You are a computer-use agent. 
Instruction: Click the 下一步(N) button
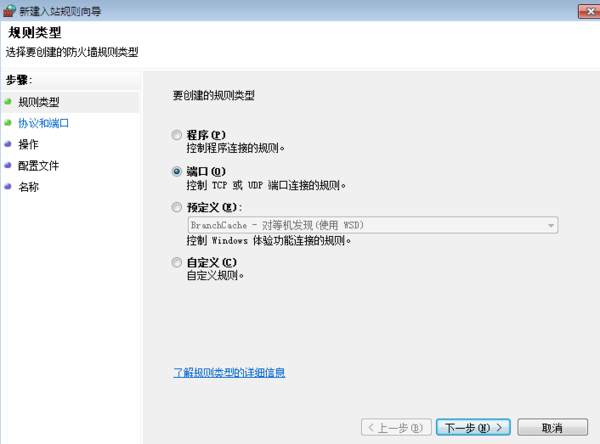point(473,427)
